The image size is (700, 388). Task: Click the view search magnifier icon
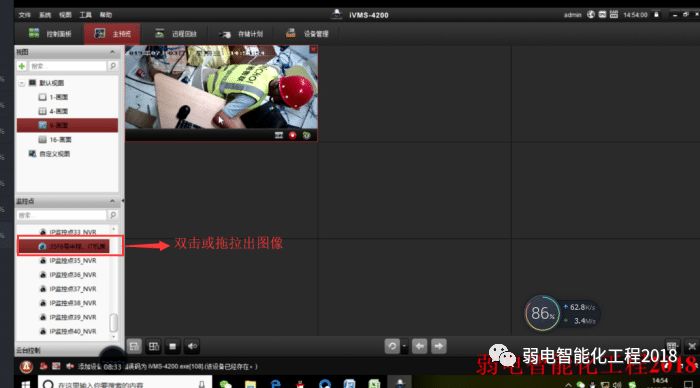coord(113,66)
